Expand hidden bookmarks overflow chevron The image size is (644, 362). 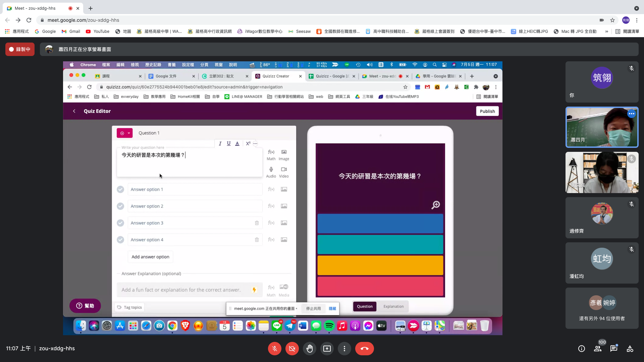(606, 32)
